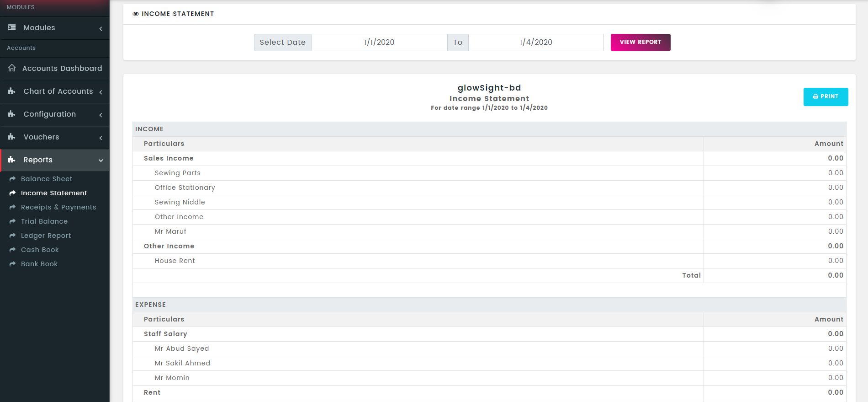Click the Sewing Niddle row label

click(180, 202)
